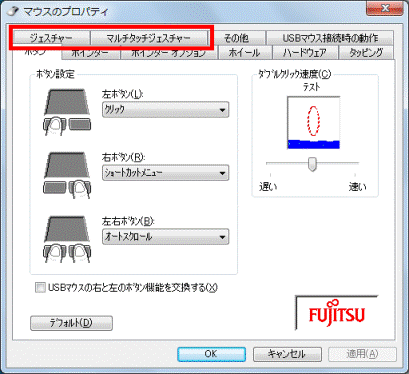The image size is (409, 374).
Task: Switch to the ジェスチャー tab
Action: pyautogui.click(x=51, y=38)
